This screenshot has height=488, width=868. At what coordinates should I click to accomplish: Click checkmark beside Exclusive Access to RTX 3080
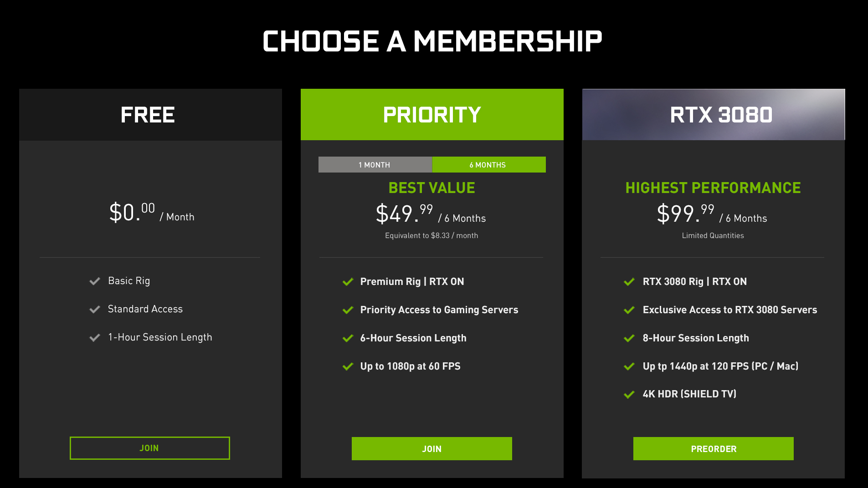629,310
